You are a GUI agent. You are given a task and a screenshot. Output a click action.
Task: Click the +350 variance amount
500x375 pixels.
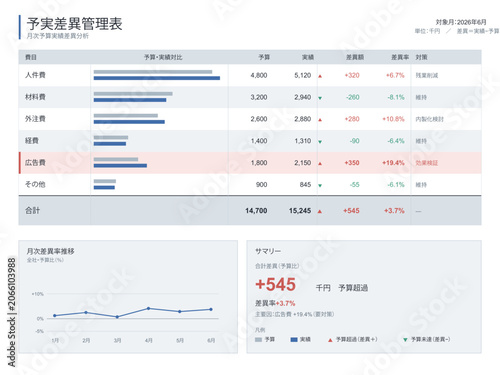(x=352, y=163)
